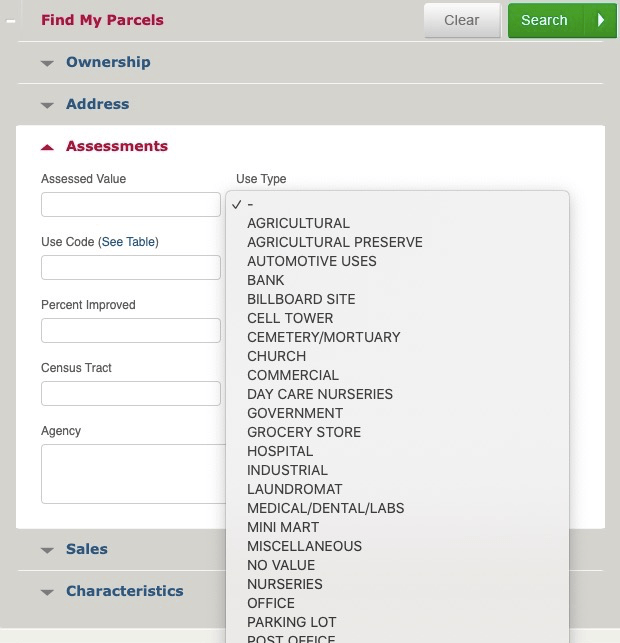Expand the Ownership section
620x643 pixels.
(107, 62)
